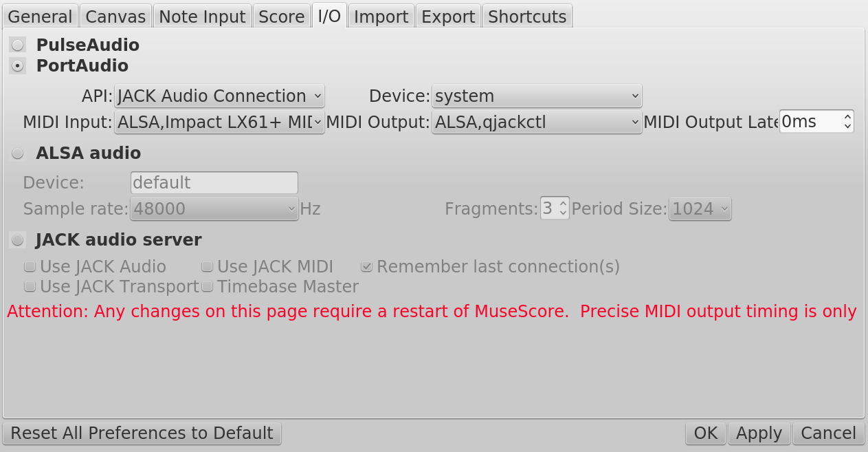This screenshot has height=452, width=868.
Task: Click the Apply button
Action: click(x=758, y=433)
